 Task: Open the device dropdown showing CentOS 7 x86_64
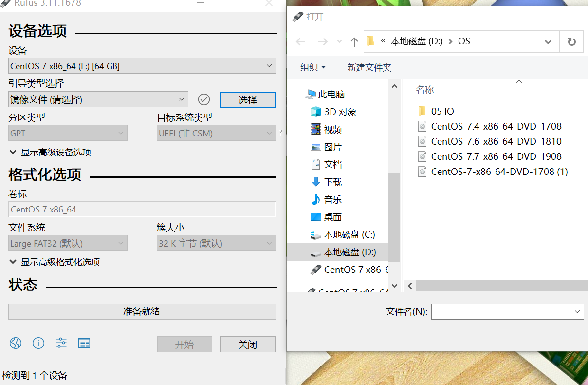[142, 66]
